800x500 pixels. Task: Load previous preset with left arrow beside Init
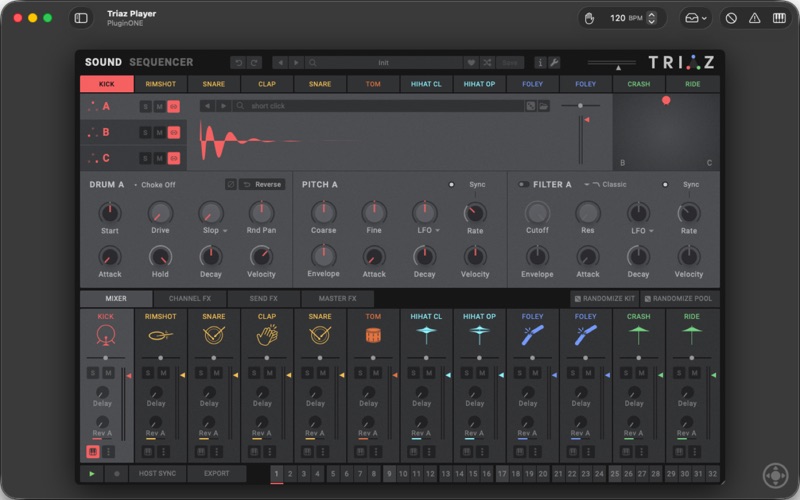point(280,63)
